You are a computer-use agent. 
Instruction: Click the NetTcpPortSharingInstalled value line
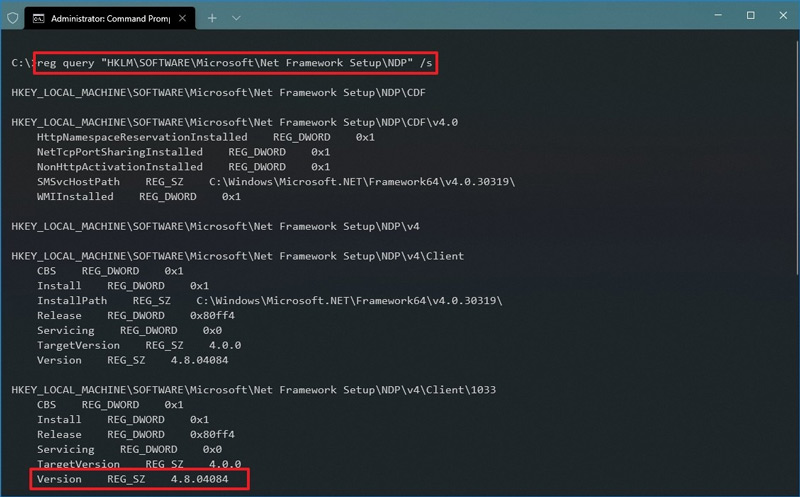click(x=184, y=152)
